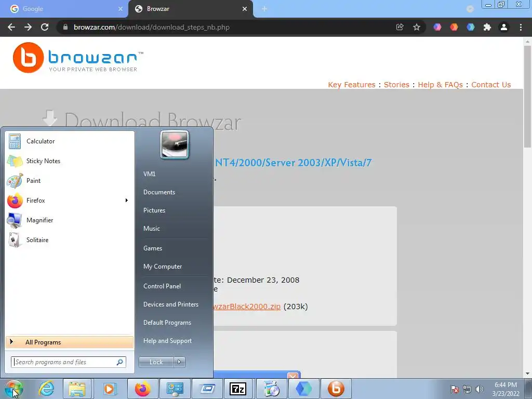Open Windows Explorer folder icon on taskbar
This screenshot has height=399, width=532.
pyautogui.click(x=77, y=389)
